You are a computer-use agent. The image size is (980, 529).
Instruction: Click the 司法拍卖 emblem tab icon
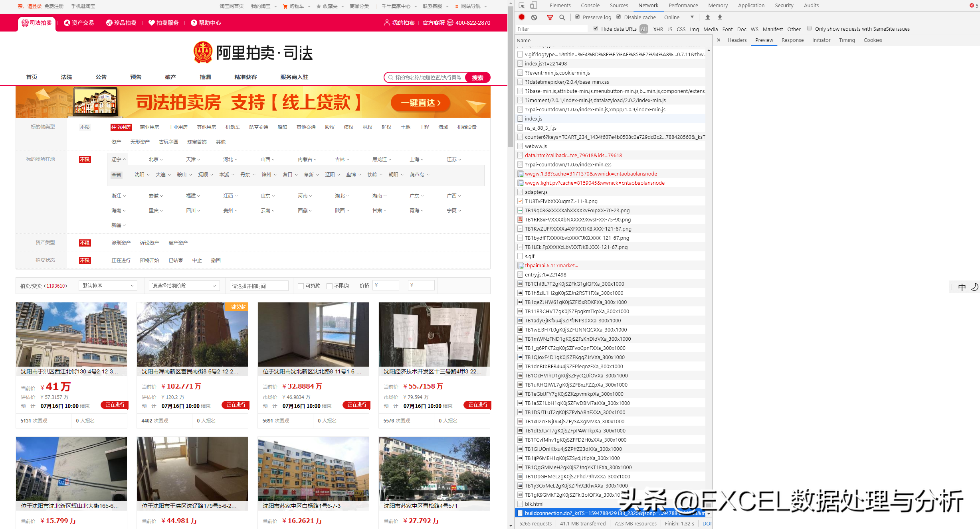[x=25, y=23]
